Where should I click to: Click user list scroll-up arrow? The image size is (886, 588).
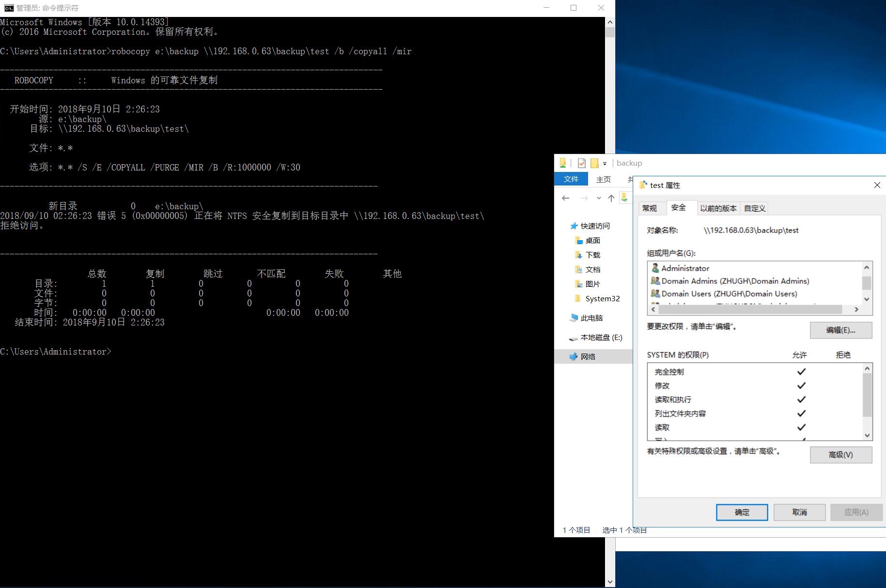click(x=867, y=267)
